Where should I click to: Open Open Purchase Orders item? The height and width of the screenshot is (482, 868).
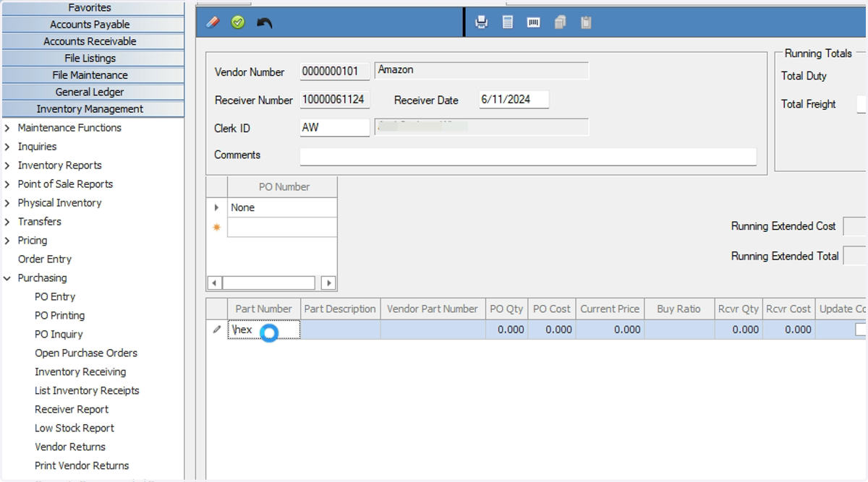pos(86,353)
